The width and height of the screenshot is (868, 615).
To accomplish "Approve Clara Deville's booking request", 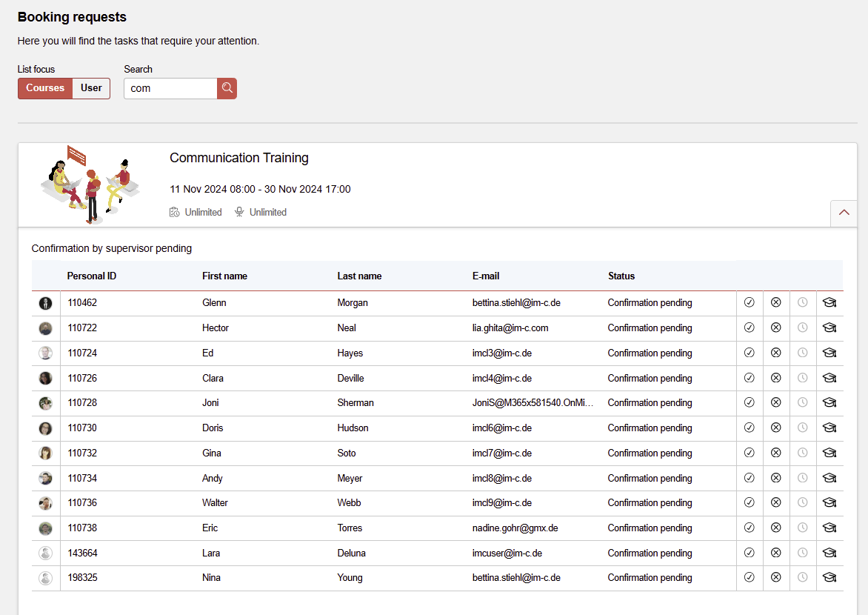I will point(749,378).
